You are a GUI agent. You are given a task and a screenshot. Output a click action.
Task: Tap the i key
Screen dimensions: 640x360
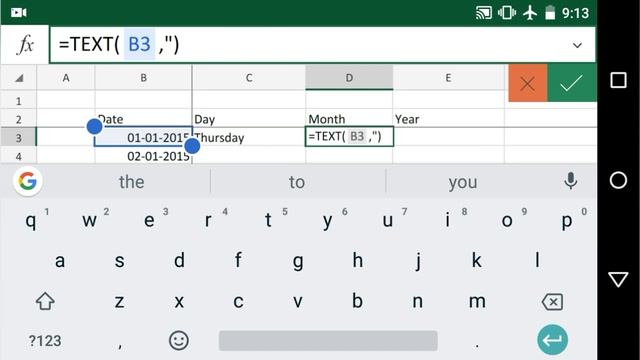click(447, 220)
